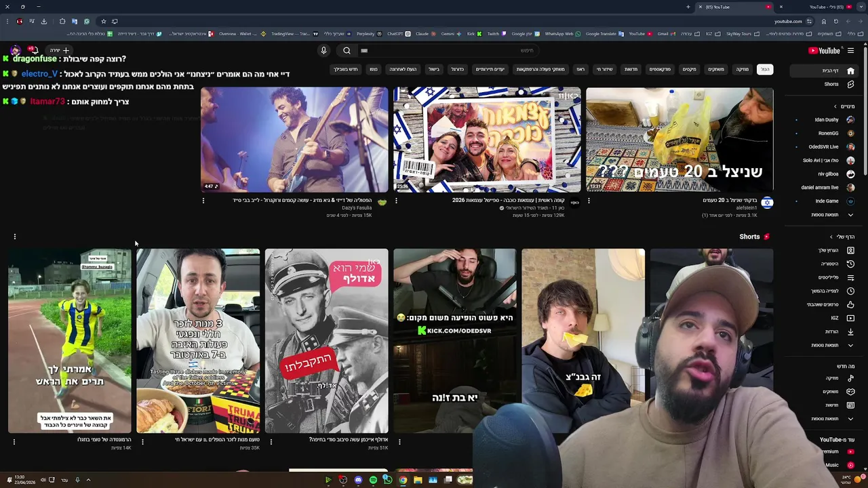The width and height of the screenshot is (868, 488).
Task: Select the Cooking filter chip
Action: point(434,69)
